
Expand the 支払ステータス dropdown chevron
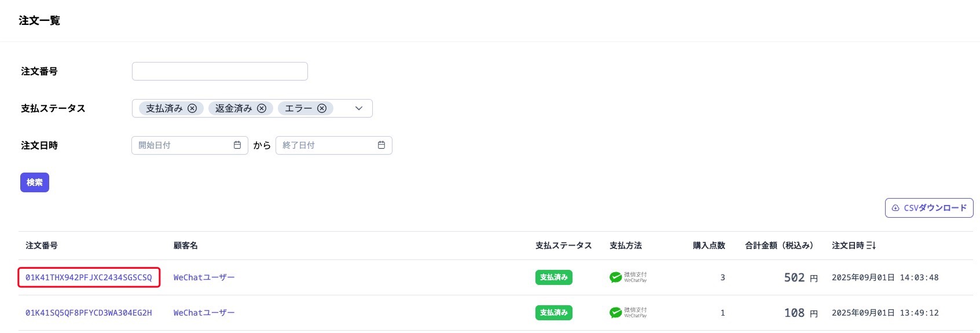[359, 108]
